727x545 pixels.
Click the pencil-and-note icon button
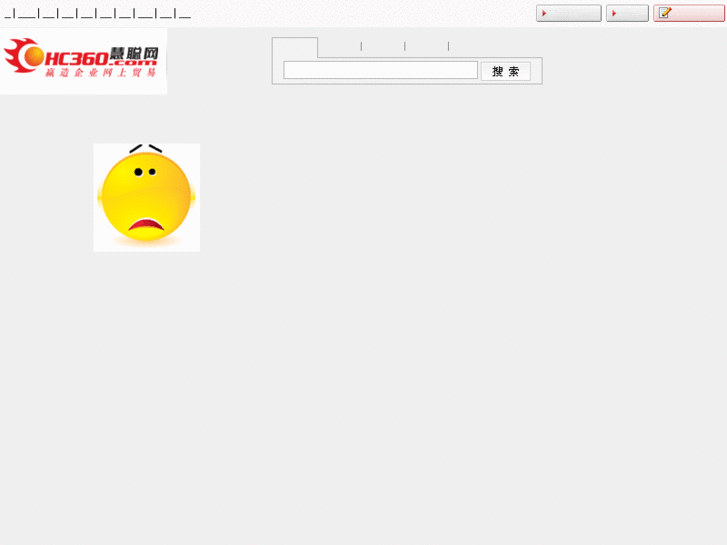pos(689,13)
